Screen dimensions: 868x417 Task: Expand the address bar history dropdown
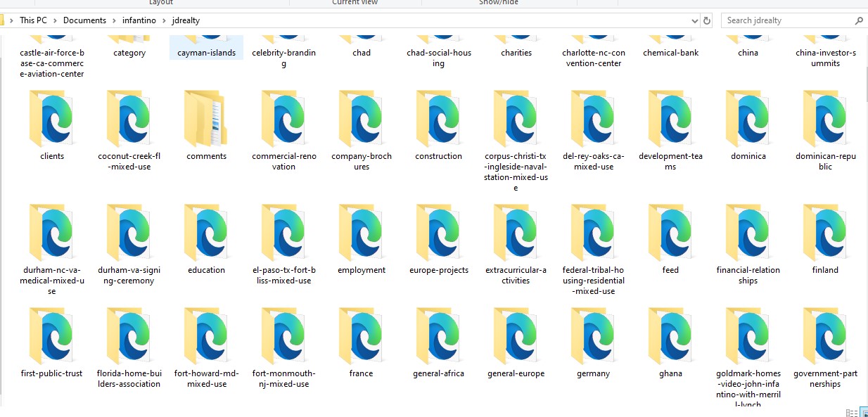tap(694, 20)
